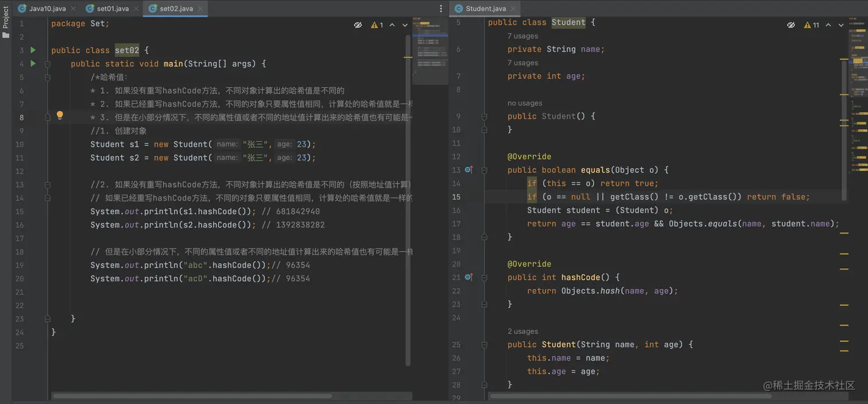Click the folder icon in the left tool strip
868x404 pixels.
tap(6, 35)
